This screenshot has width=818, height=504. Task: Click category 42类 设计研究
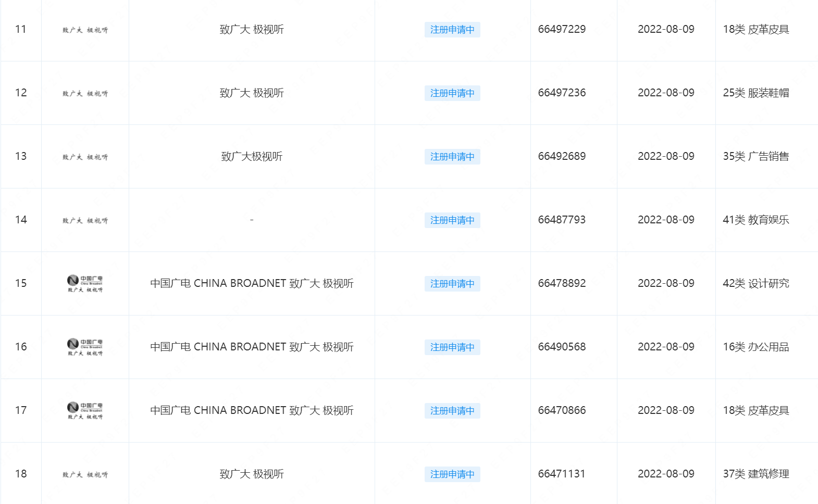pos(756,284)
